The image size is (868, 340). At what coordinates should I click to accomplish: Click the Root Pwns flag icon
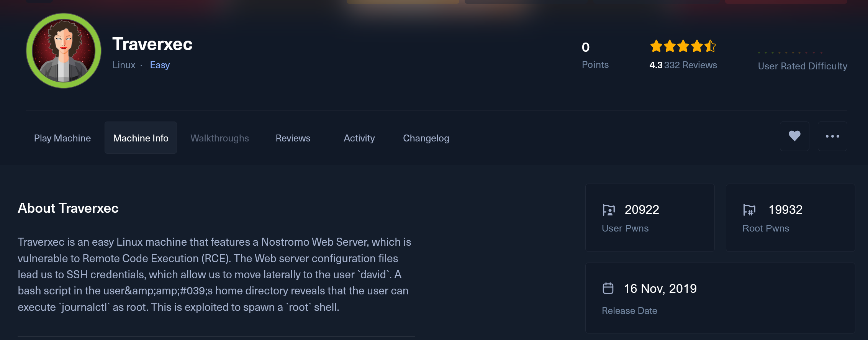point(749,210)
